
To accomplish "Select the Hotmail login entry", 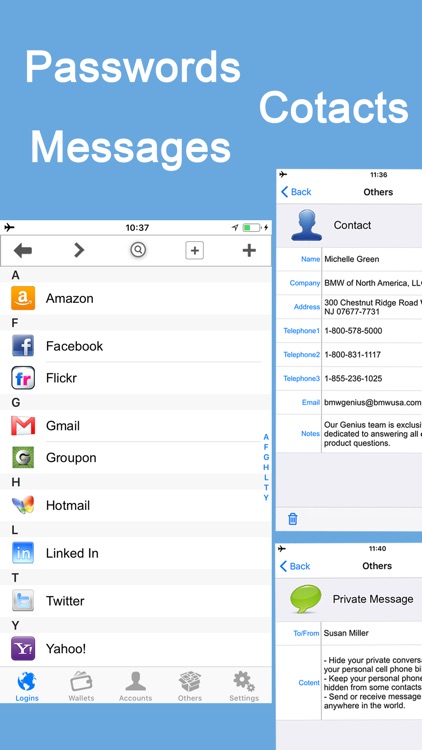I will tap(135, 505).
